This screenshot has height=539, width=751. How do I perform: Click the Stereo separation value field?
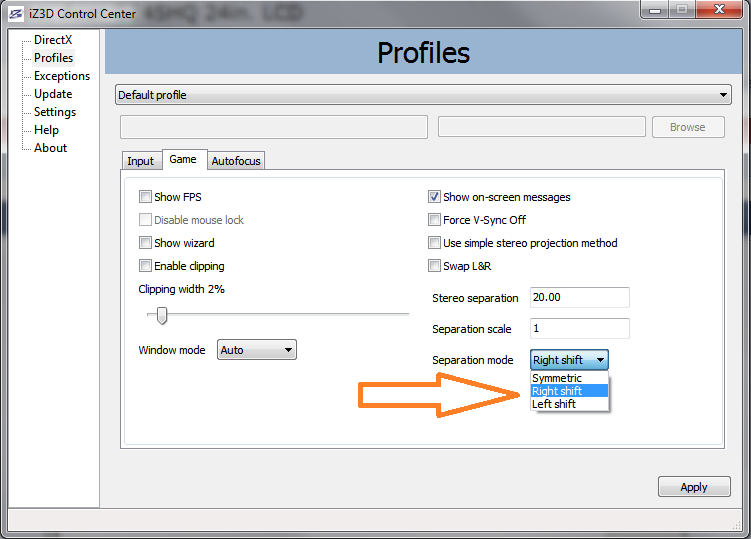click(x=579, y=298)
